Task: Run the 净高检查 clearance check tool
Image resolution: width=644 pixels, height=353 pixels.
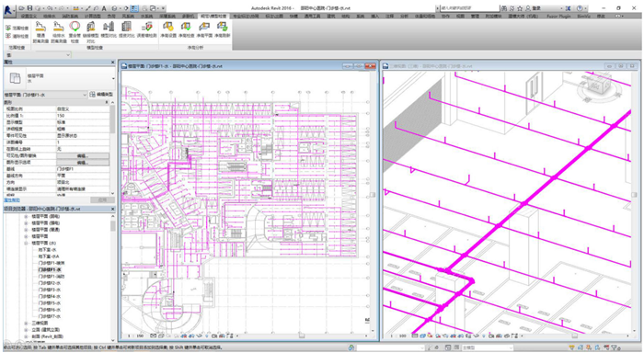Action: tap(186, 30)
